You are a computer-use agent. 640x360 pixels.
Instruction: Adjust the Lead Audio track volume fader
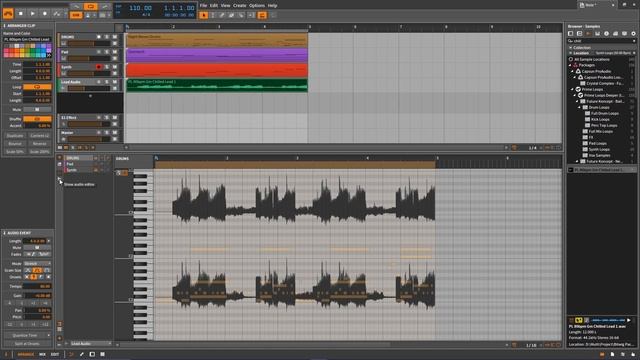(x=89, y=89)
